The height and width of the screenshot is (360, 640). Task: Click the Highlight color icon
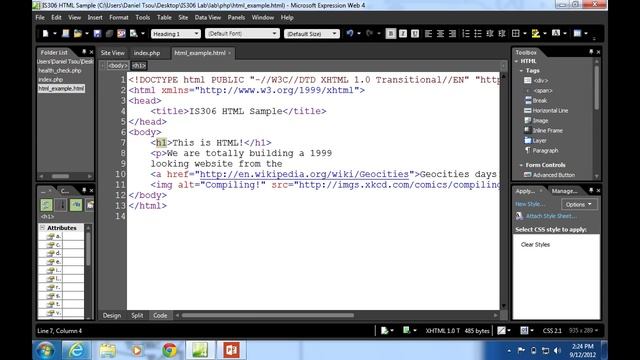point(536,33)
